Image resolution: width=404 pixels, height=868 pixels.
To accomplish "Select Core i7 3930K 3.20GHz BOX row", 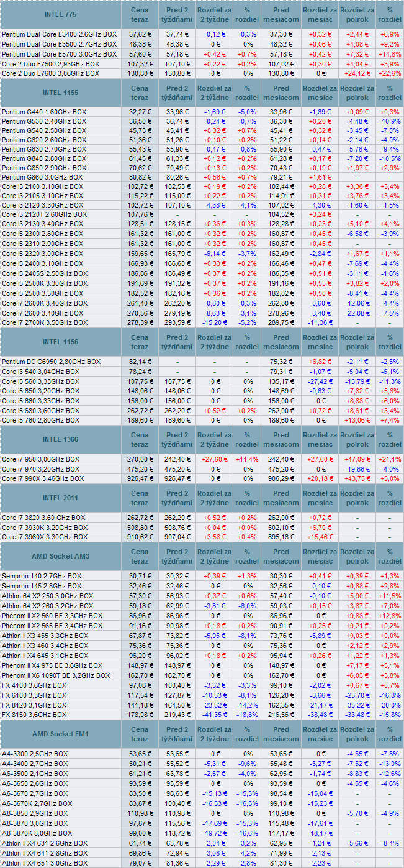I will (x=202, y=528).
